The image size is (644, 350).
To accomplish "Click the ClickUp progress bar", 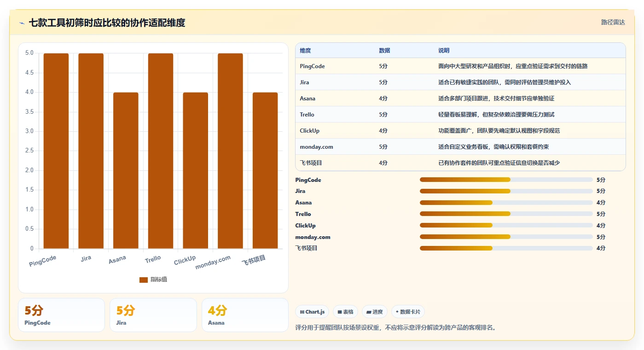I will click(x=506, y=225).
